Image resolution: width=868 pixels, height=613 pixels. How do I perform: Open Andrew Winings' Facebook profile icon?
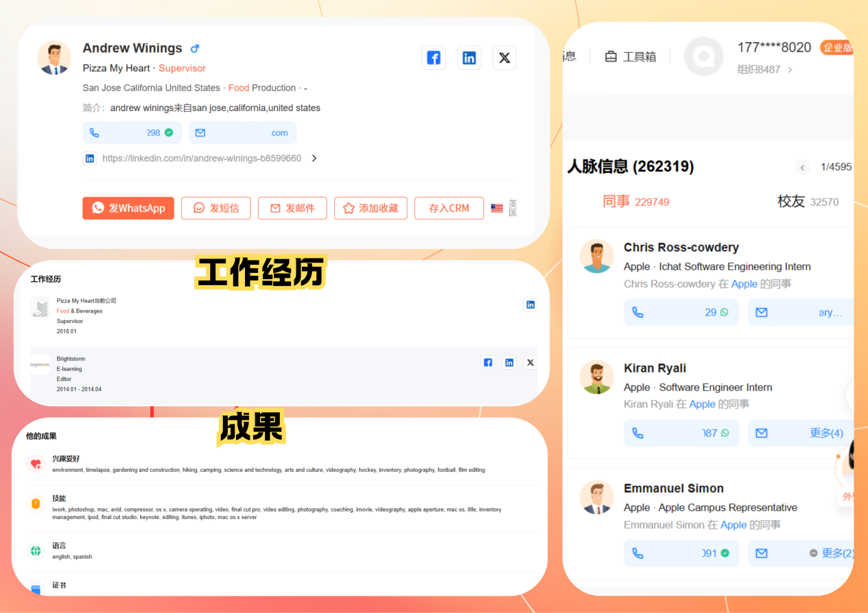pos(434,58)
